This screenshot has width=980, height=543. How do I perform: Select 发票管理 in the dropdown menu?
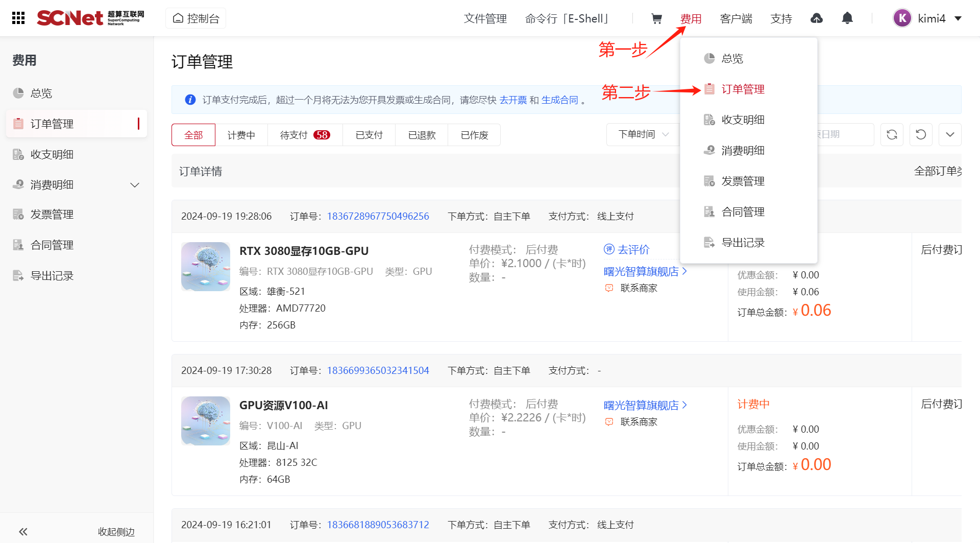tap(743, 181)
